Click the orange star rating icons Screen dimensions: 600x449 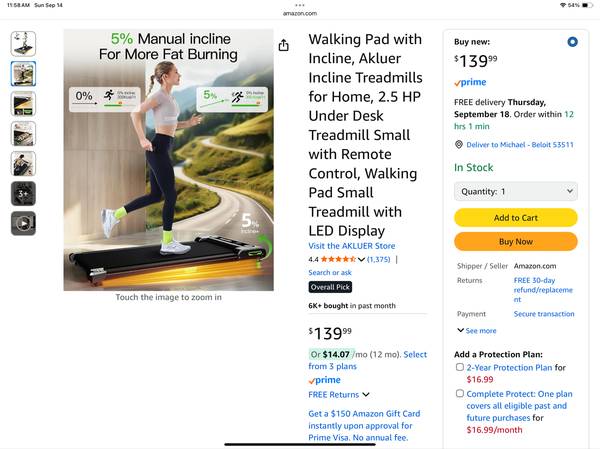tap(338, 259)
